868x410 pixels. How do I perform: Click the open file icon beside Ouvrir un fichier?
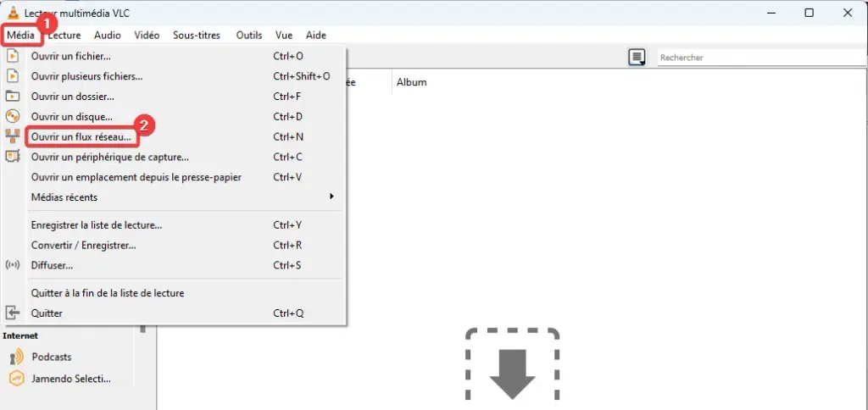(12, 56)
